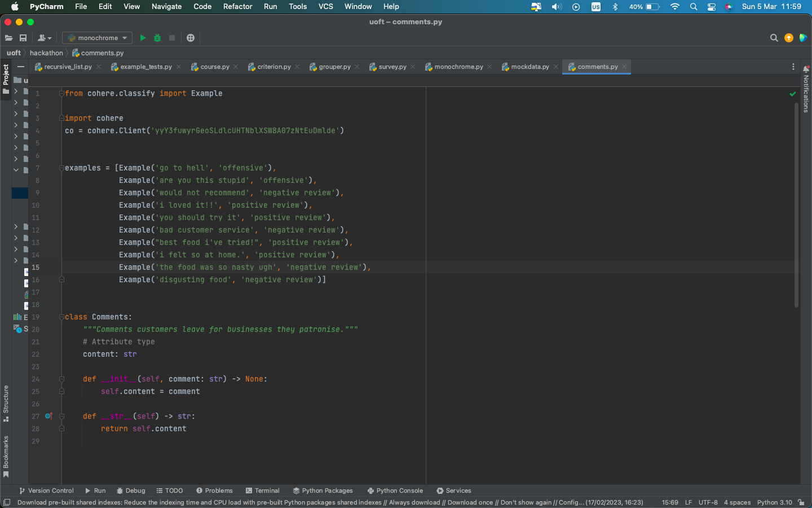812x508 pixels.
Task: Open Search Everywhere magnifier in PyCharm toolbar
Action: point(774,38)
